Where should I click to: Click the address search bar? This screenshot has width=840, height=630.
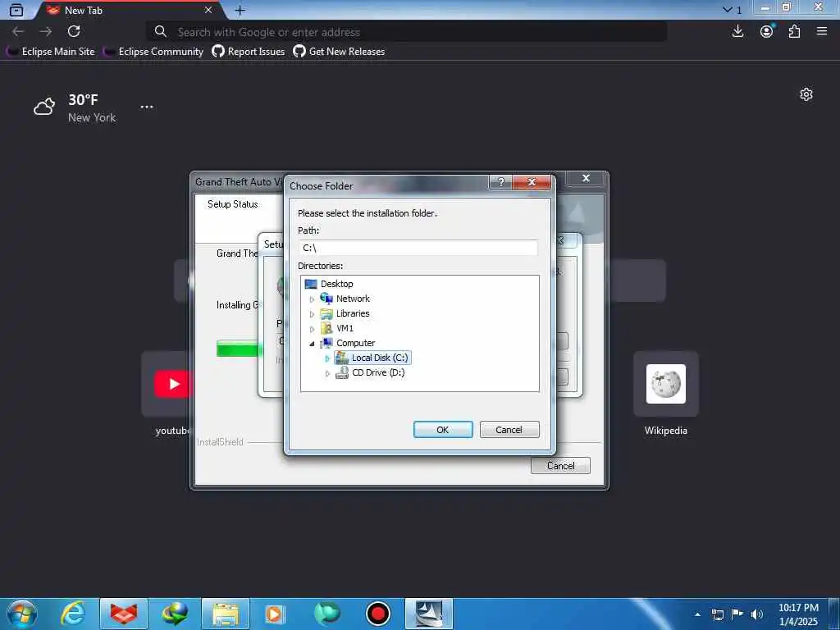click(407, 32)
